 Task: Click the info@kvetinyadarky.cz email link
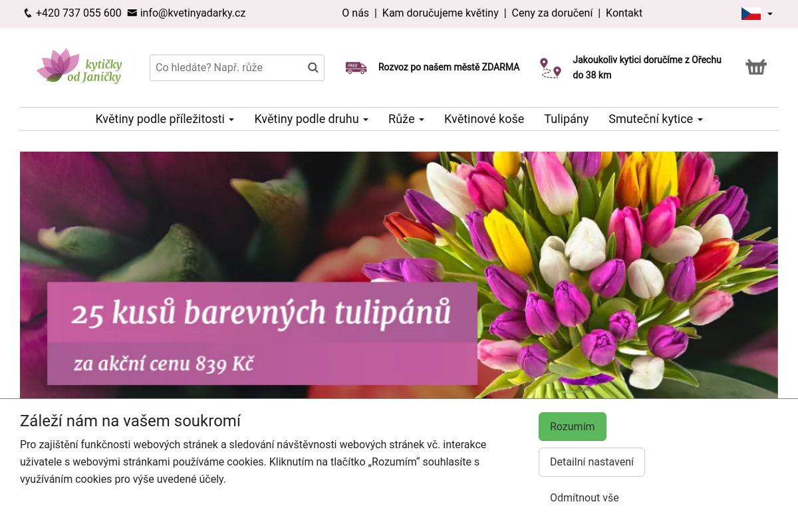pyautogui.click(x=192, y=13)
